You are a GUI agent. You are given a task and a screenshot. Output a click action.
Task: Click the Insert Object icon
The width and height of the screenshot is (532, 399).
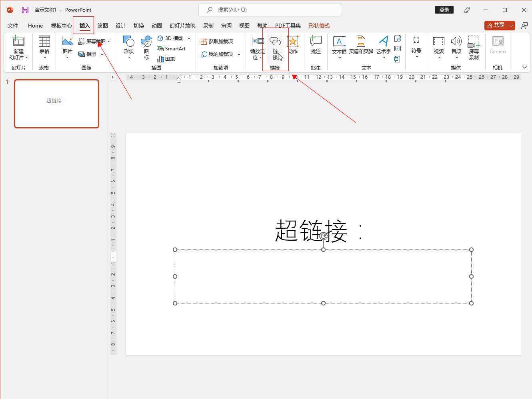(x=397, y=59)
